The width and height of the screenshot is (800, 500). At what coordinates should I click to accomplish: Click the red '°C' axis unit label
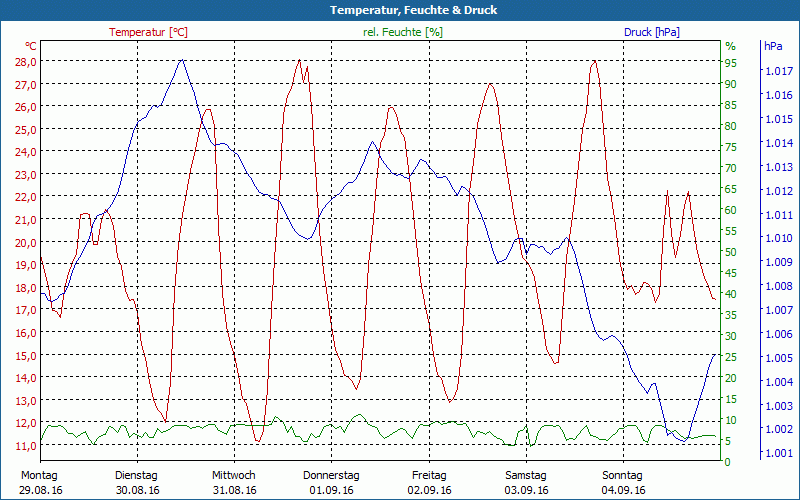(x=31, y=46)
